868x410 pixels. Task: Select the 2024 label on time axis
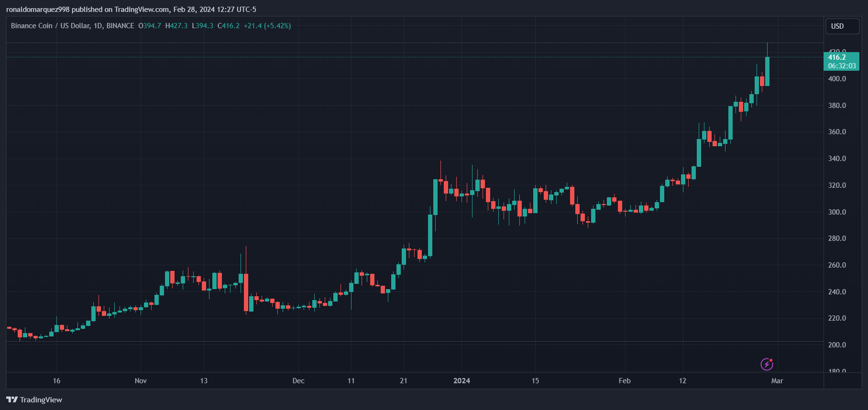[461, 381]
